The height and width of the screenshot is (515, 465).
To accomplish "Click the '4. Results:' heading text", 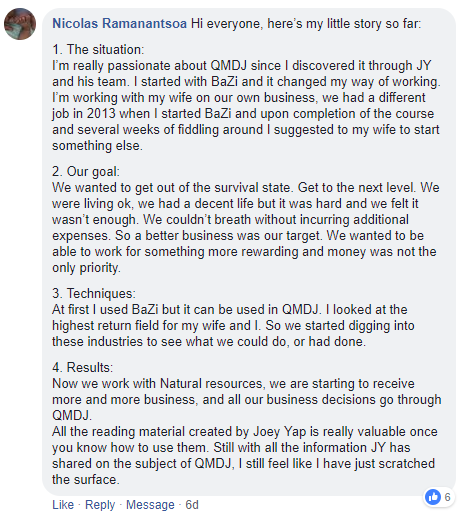I will 83,367.
